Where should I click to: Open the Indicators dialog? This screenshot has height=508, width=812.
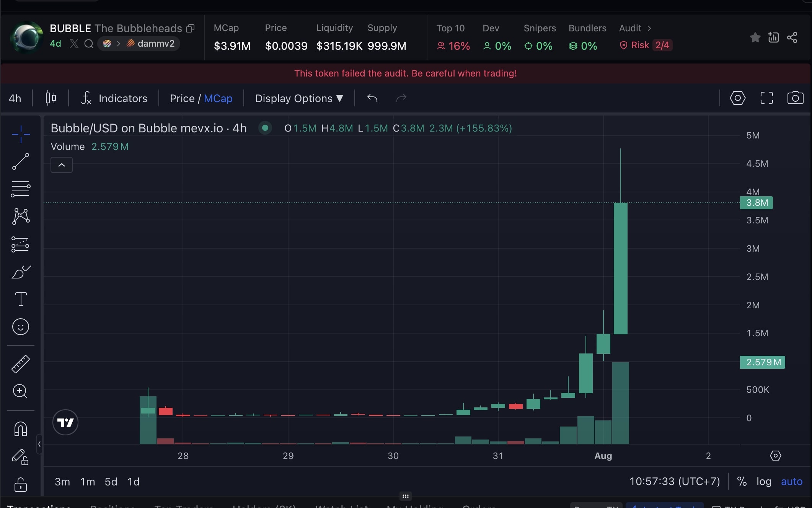click(x=114, y=98)
